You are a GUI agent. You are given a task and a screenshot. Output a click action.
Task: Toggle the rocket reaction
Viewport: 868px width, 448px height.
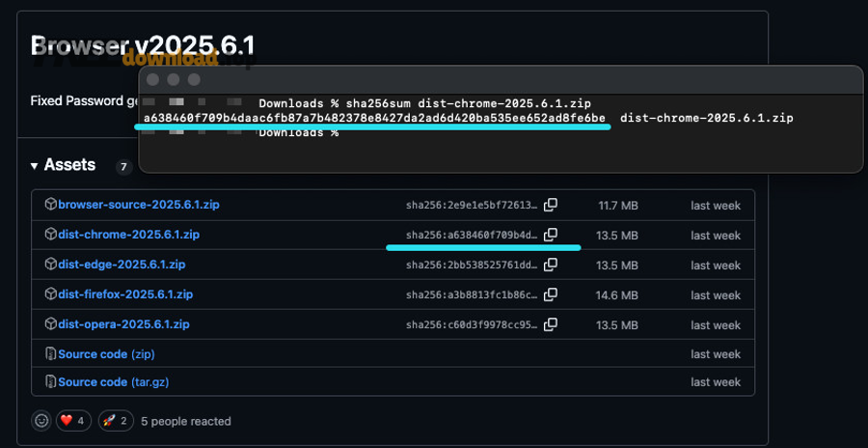(x=117, y=421)
